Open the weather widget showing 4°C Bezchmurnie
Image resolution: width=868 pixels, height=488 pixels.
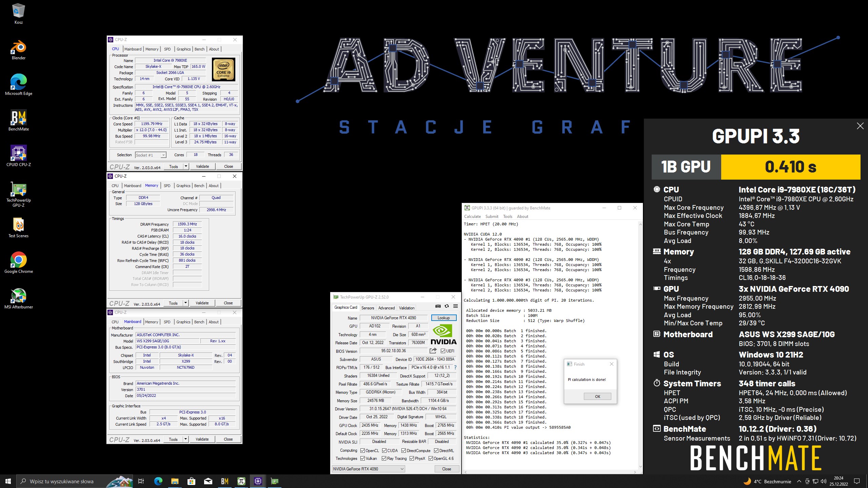tap(767, 481)
